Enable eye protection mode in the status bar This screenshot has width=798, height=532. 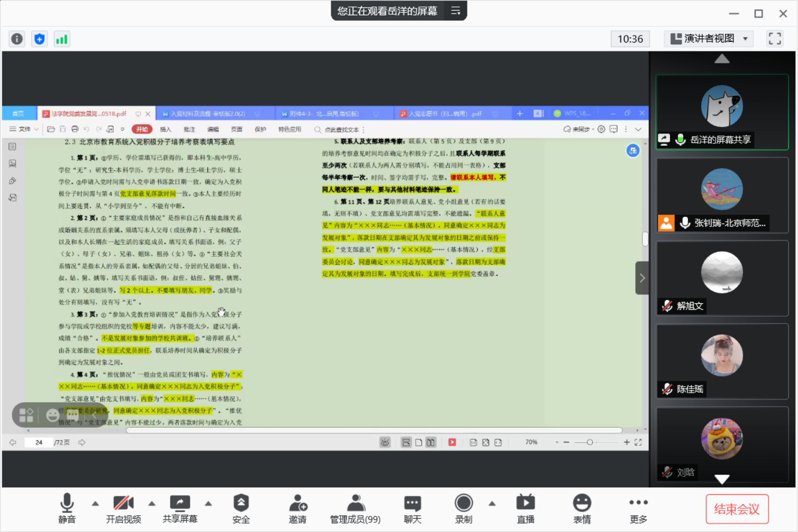(385, 442)
